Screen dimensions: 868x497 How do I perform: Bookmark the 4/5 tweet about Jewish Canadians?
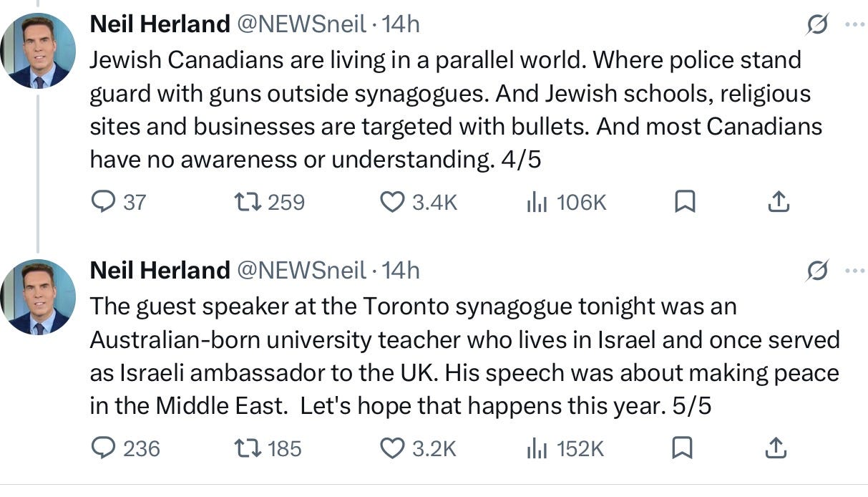[x=685, y=203]
